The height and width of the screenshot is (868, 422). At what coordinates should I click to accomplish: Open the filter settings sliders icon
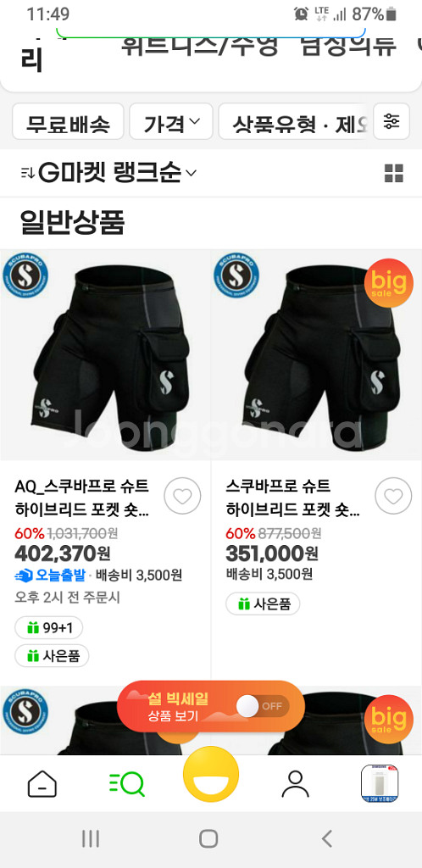[391, 120]
